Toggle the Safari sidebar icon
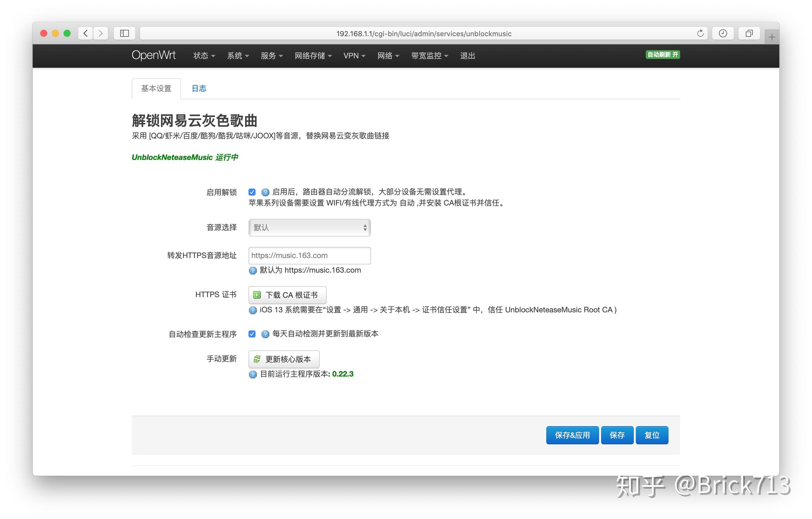 click(125, 33)
